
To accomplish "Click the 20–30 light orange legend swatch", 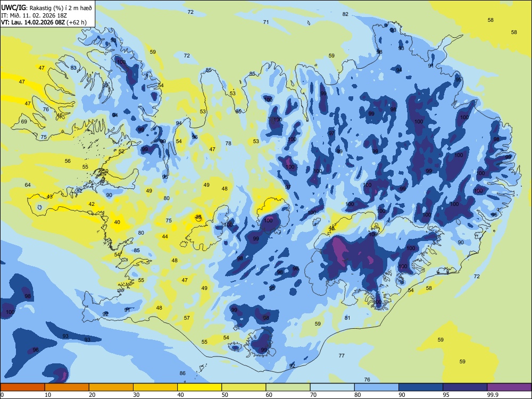I will coord(111,387).
